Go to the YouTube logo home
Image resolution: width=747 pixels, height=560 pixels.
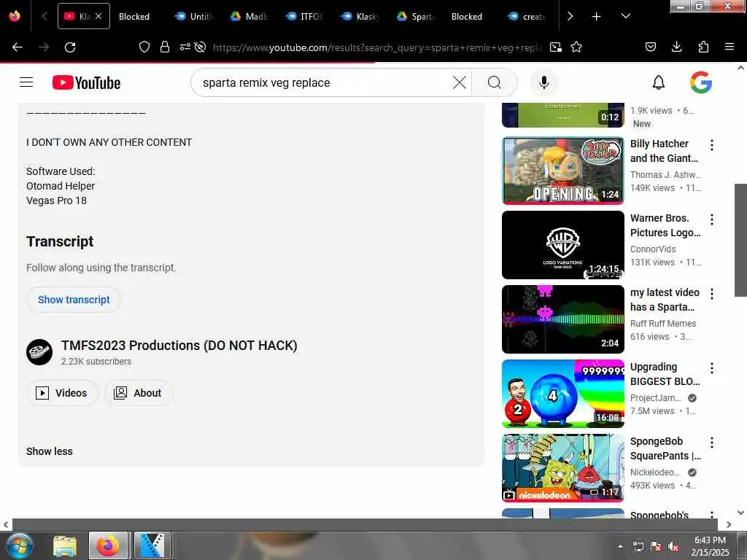[x=86, y=82]
